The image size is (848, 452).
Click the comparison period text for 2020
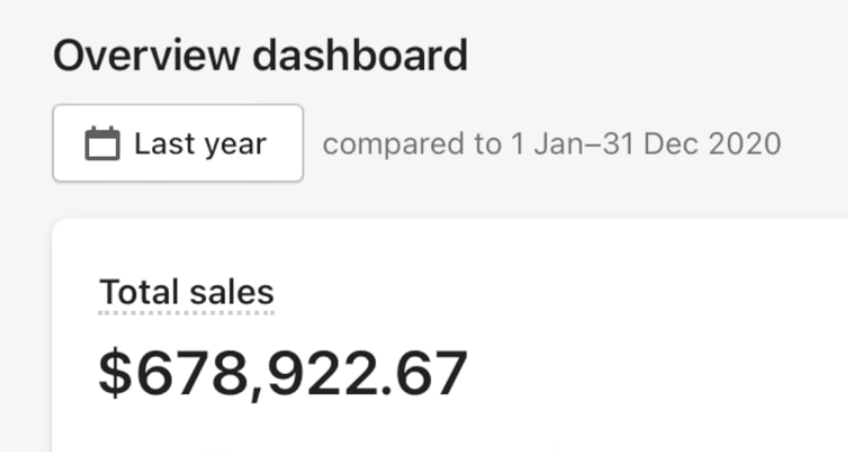pos(551,144)
